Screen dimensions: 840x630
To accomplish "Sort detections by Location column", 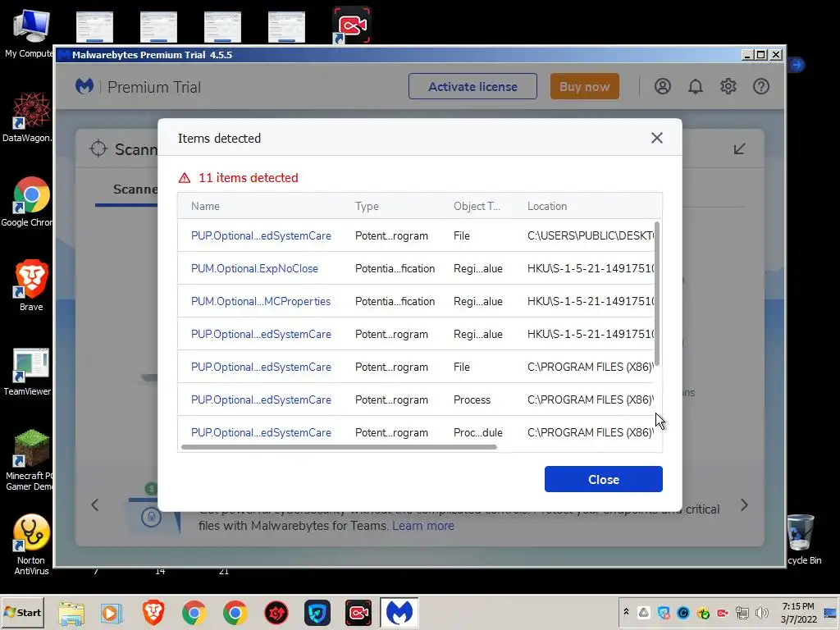I will pyautogui.click(x=547, y=206).
